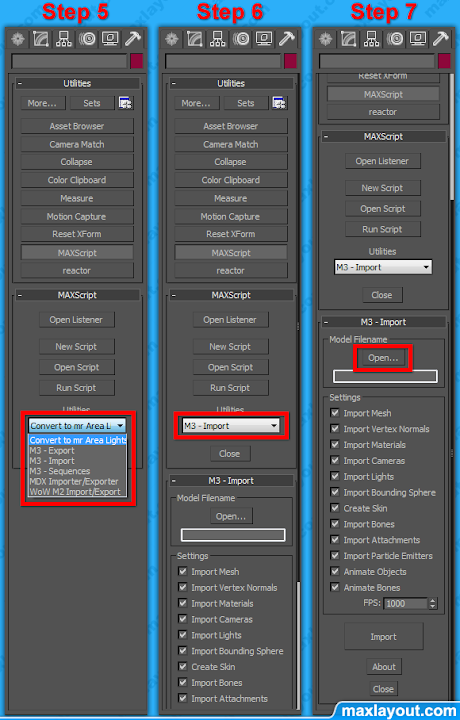
Task: Open M3 - Import dropdown in Step 6
Action: tap(231, 426)
